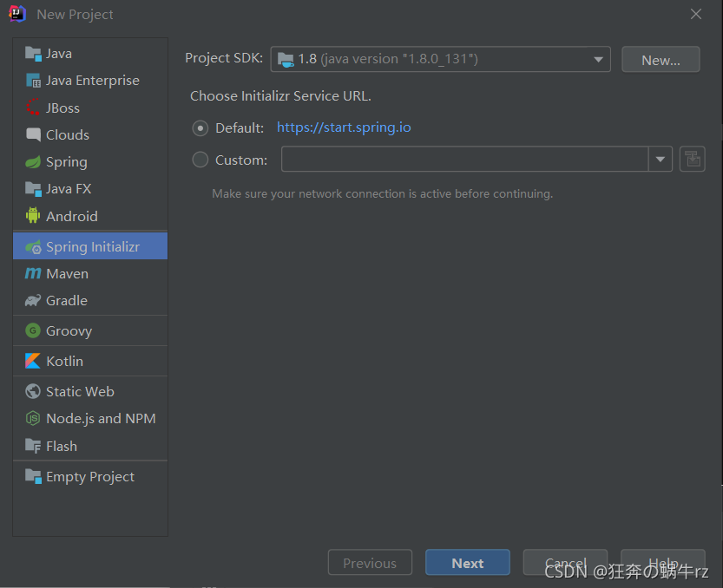The height and width of the screenshot is (588, 723).
Task: Select Java FX project type
Action: pos(90,189)
